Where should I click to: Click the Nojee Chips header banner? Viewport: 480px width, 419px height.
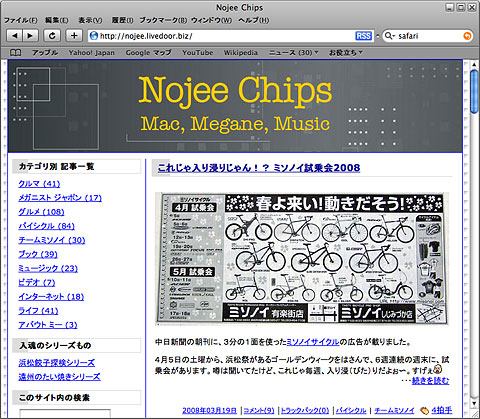235,106
